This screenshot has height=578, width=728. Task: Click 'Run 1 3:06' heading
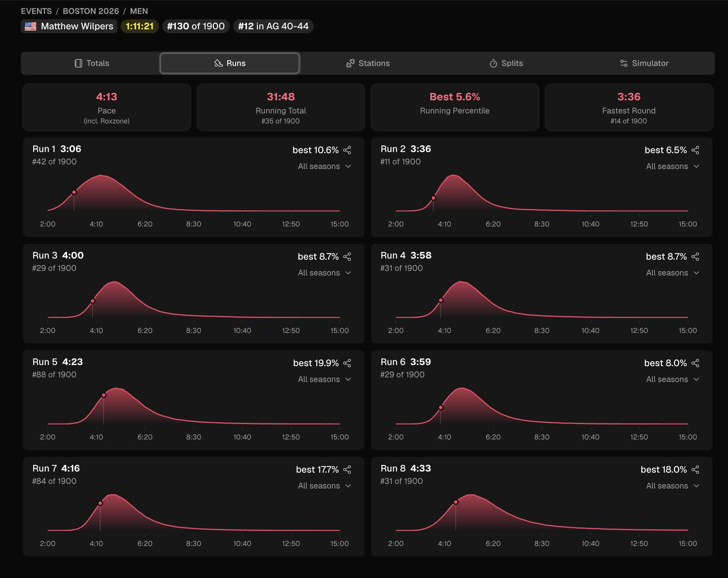point(57,149)
